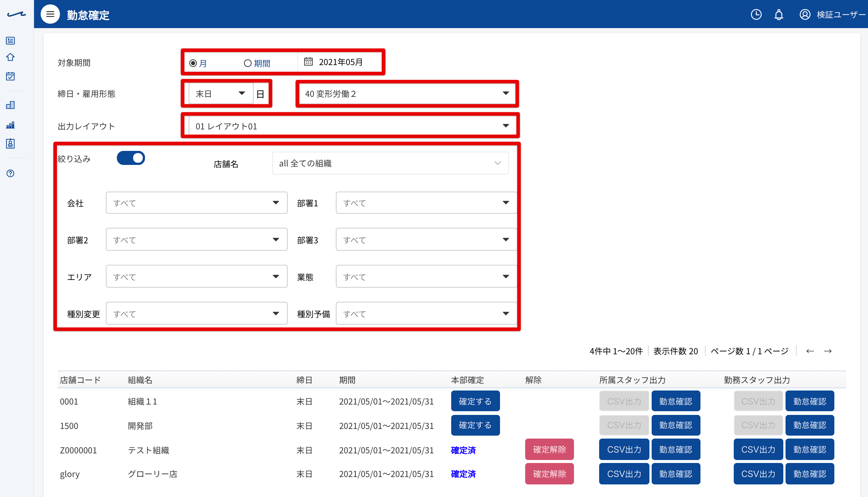Click 所属スタッフ CSV出力 for グローリー店
This screenshot has width=868, height=497.
coord(624,474)
